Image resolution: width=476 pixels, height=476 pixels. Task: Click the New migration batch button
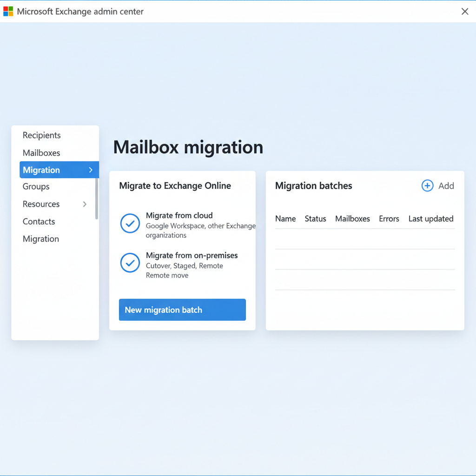tap(182, 310)
